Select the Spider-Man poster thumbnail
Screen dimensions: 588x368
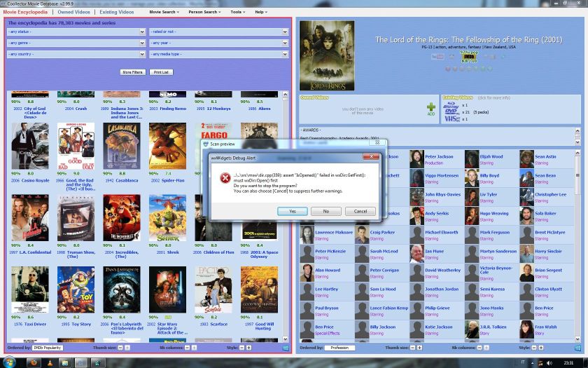[x=167, y=146]
